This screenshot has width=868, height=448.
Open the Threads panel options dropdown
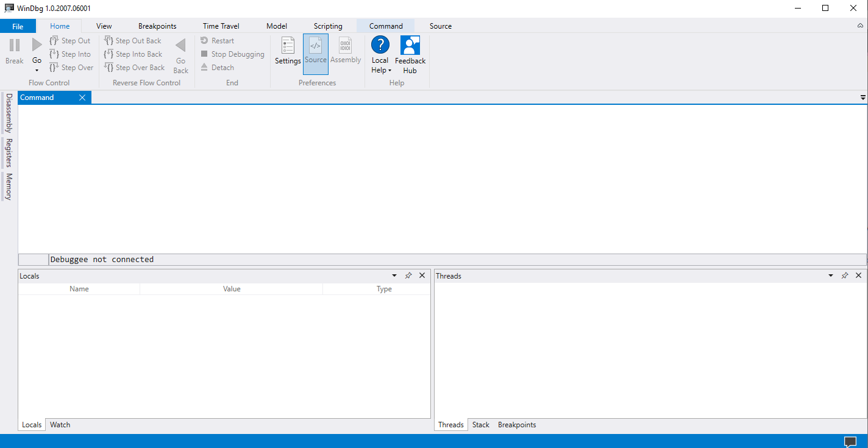[830, 275]
